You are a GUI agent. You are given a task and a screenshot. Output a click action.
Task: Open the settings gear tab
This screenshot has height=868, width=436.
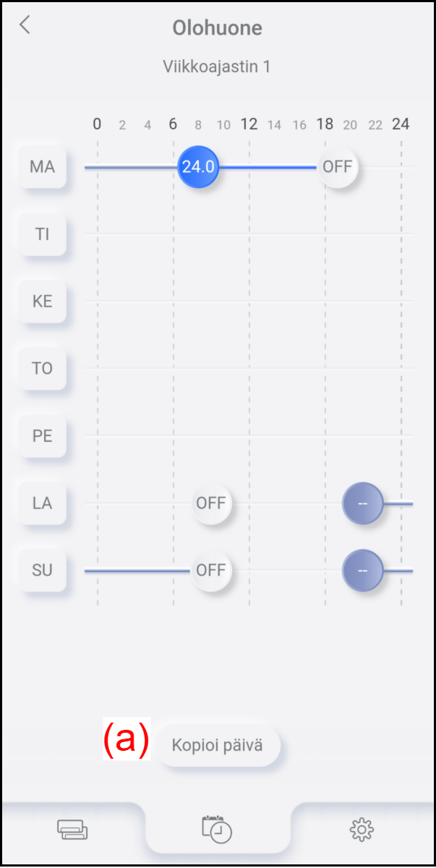click(x=362, y=829)
